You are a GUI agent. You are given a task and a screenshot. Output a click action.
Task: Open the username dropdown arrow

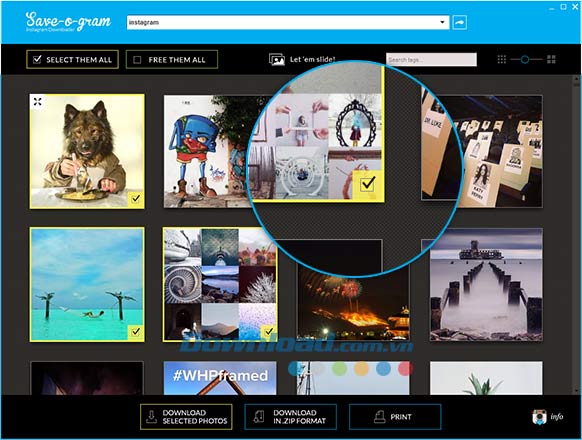[442, 22]
